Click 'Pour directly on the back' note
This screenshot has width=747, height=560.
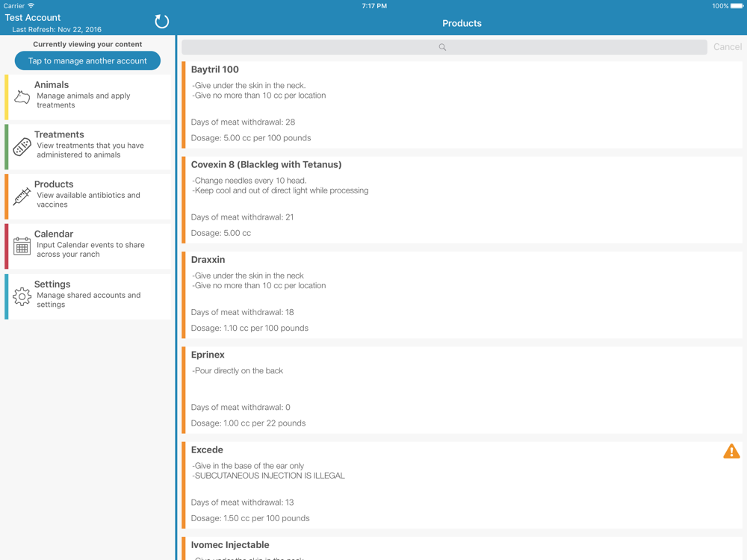click(238, 371)
